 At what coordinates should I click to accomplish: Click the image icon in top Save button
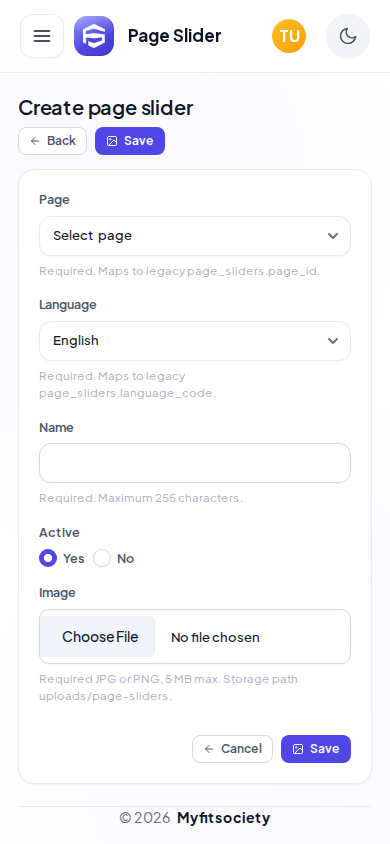click(112, 141)
